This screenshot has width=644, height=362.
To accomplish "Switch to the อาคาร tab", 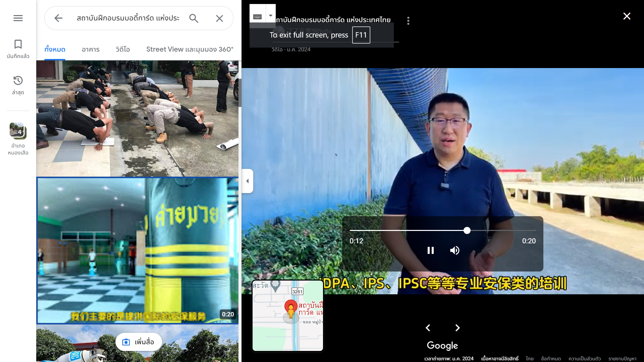I will click(91, 49).
